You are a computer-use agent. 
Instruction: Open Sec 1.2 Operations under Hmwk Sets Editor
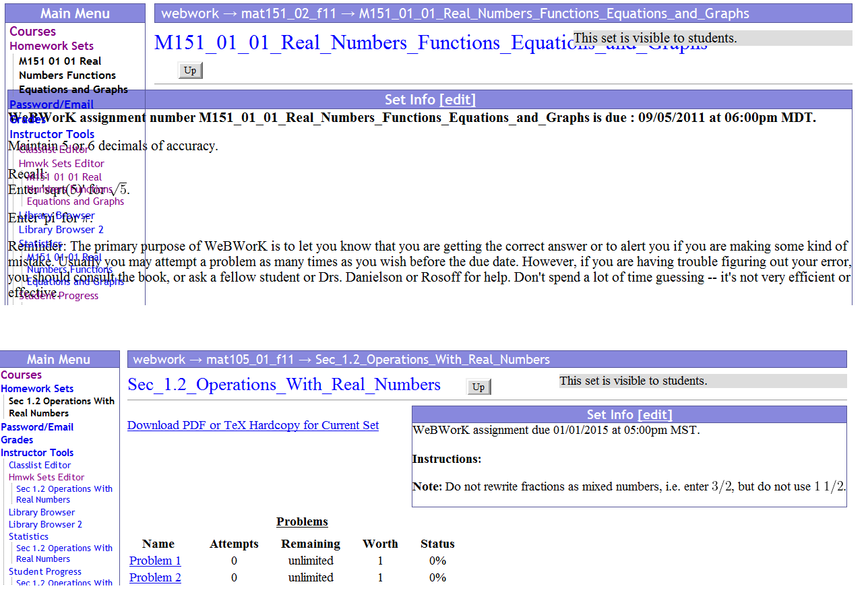[x=64, y=494]
